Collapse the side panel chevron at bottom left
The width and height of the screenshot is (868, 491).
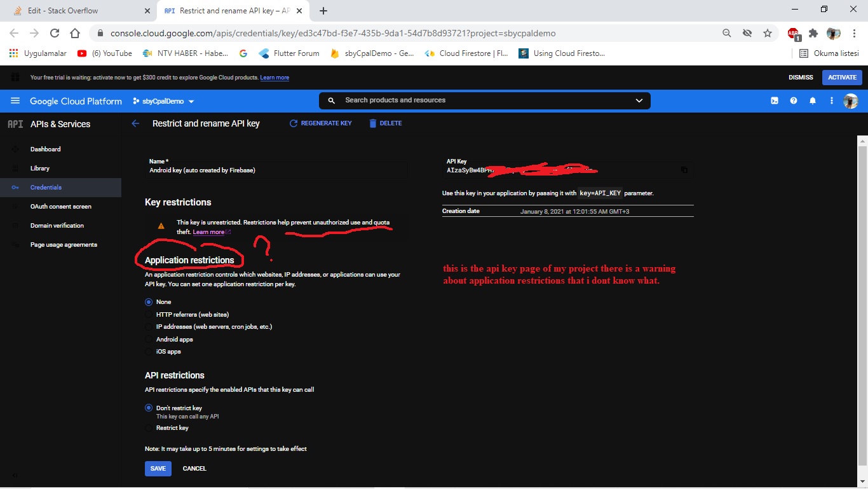coord(15,475)
